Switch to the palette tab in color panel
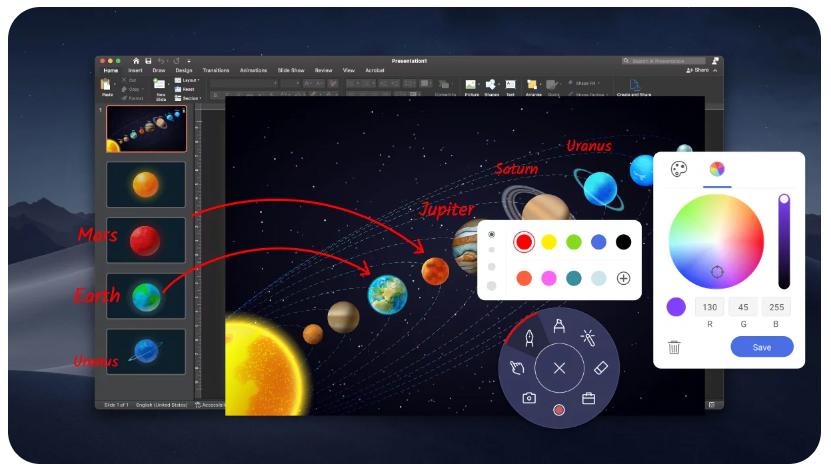The width and height of the screenshot is (831, 472). (679, 169)
